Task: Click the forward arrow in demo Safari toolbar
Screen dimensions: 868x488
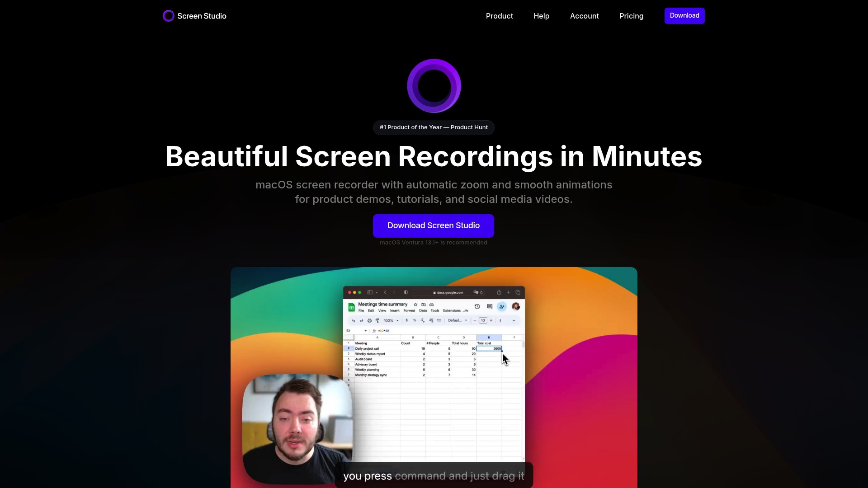Action: [394, 292]
